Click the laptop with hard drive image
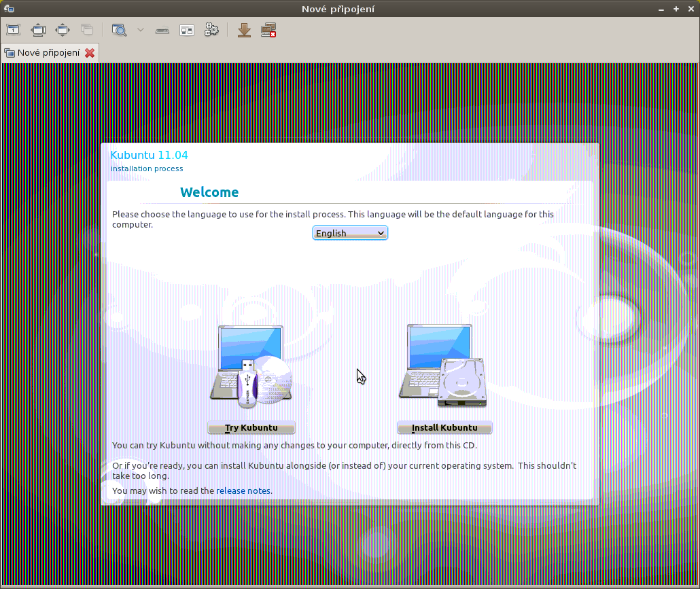Viewport: 700px width, 589px height. (442, 365)
